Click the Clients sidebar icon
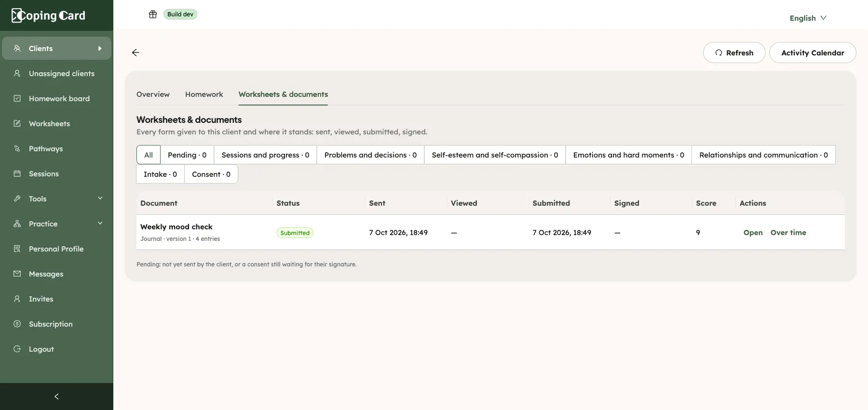 [17, 48]
